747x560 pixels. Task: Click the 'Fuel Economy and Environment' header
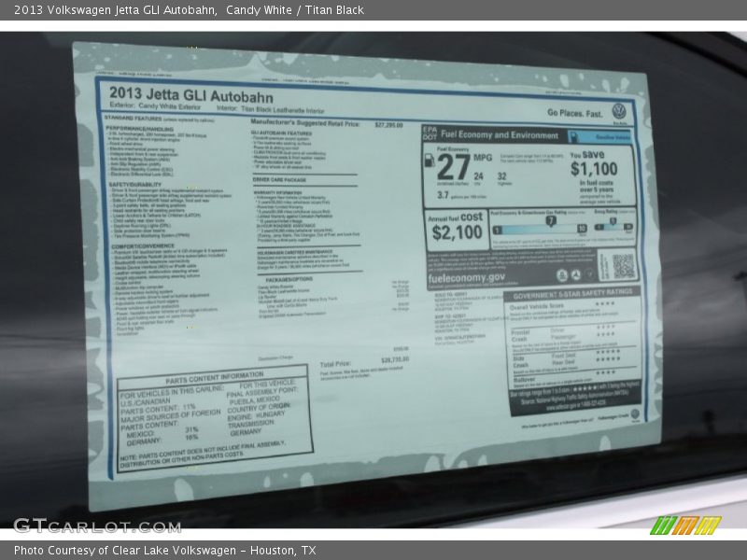pyautogui.click(x=500, y=135)
